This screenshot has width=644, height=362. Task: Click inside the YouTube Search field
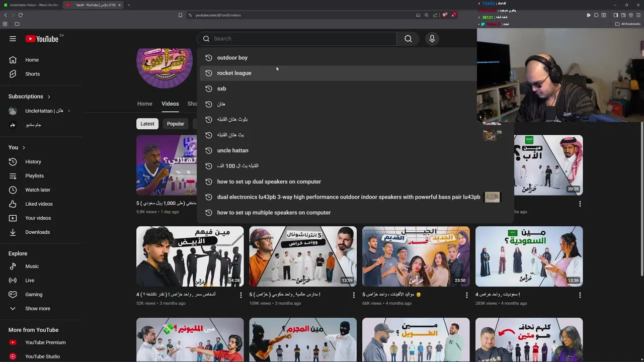[x=297, y=39]
